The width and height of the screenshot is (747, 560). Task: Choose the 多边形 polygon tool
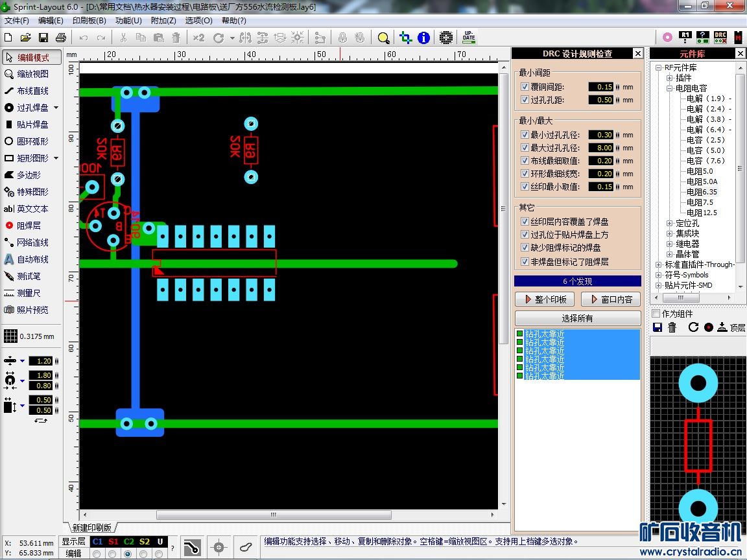pos(28,175)
